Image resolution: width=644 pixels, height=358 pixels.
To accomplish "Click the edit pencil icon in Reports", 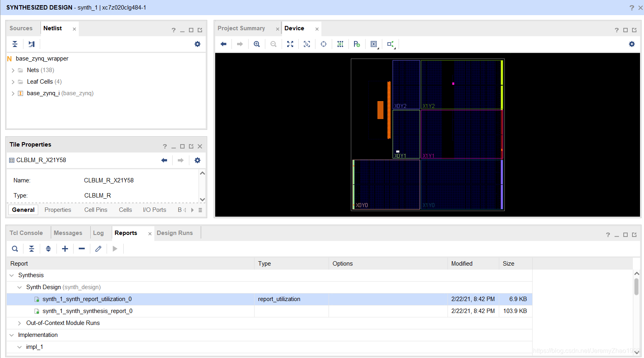I will click(98, 249).
